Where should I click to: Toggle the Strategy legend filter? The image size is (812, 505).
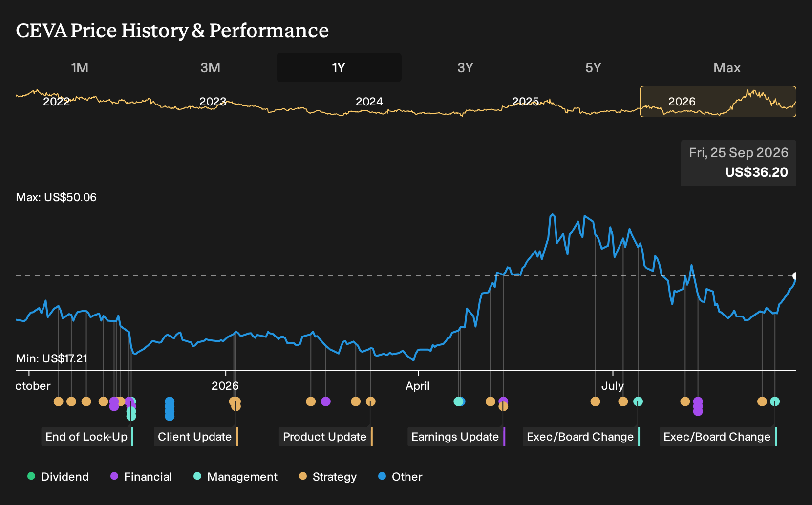(328, 477)
